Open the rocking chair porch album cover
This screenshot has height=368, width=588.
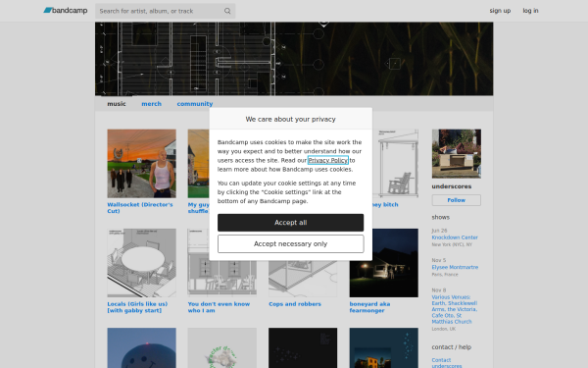pyautogui.click(x=395, y=164)
